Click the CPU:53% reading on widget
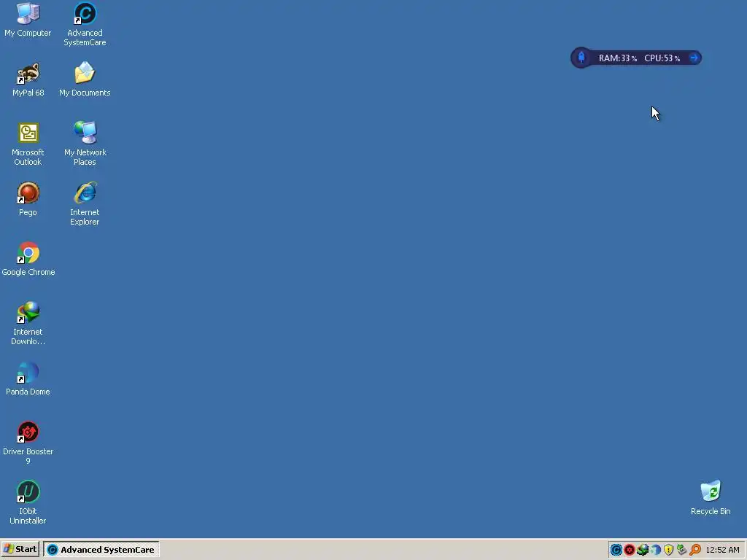Screen dimensions: 747x560 pos(662,58)
